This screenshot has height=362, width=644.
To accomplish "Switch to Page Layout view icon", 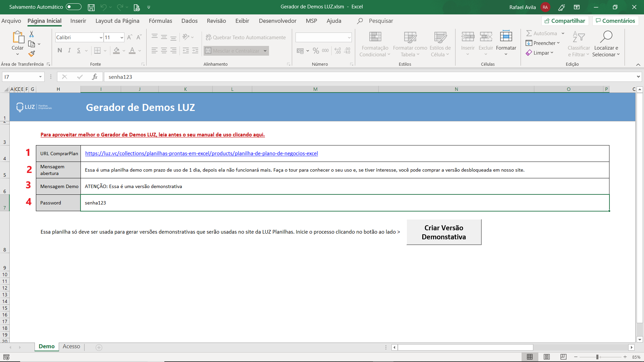I will pos(547,357).
